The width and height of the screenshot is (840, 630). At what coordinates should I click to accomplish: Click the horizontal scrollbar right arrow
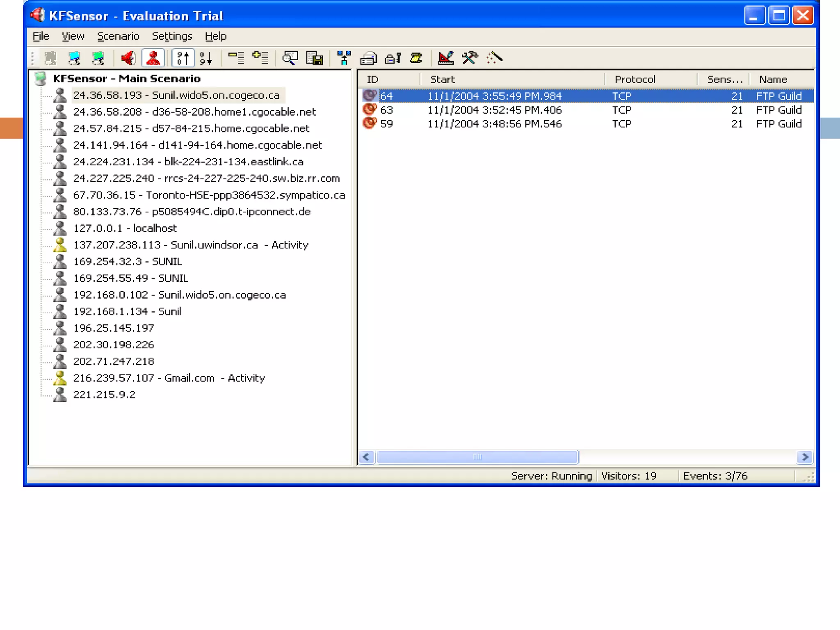pyautogui.click(x=805, y=457)
